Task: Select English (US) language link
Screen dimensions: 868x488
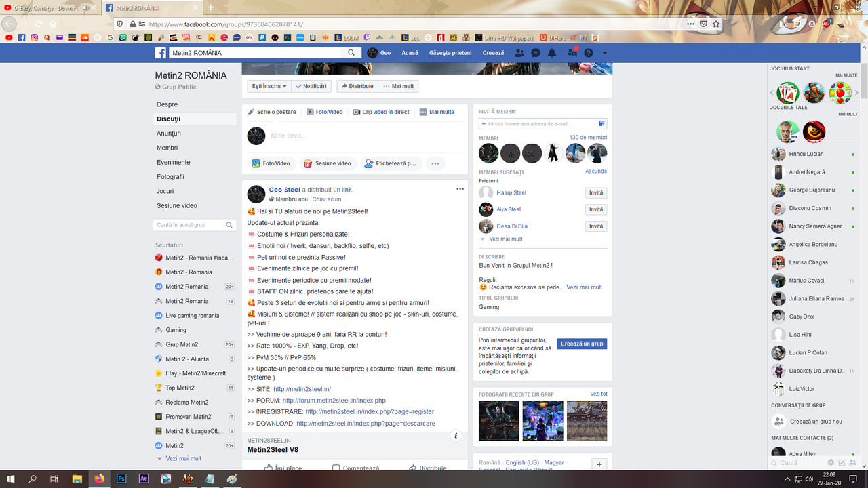Action: pyautogui.click(x=522, y=462)
